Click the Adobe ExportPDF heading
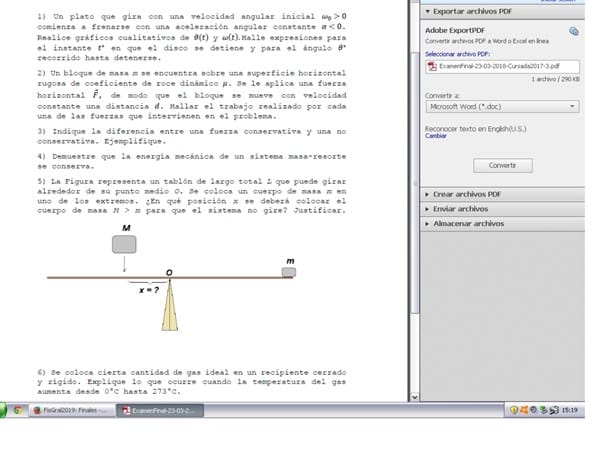This screenshot has width=600, height=450. 455,30
